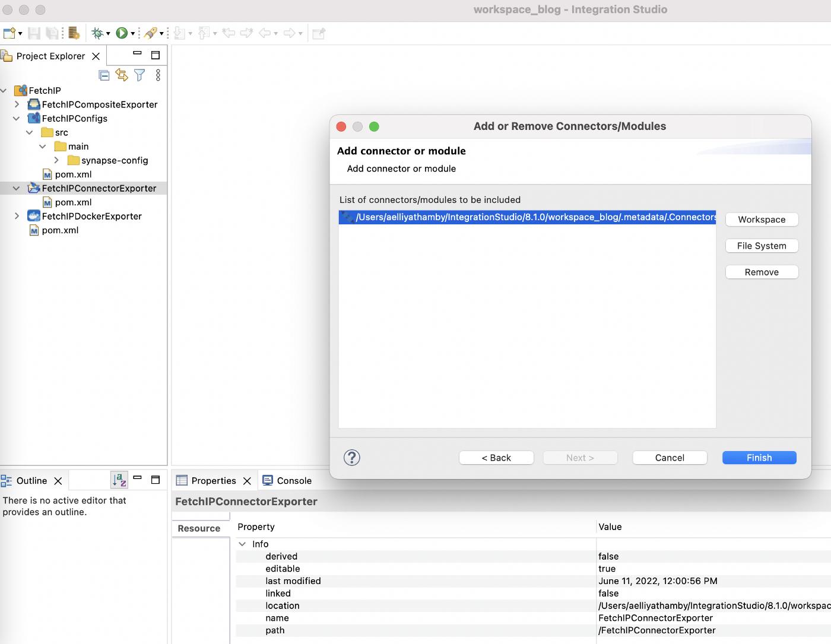Expand the synapse-config folder

[55, 160]
